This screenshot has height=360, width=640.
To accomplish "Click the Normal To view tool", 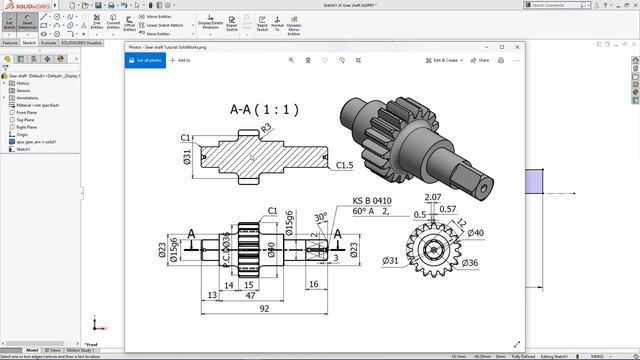I will pyautogui.click(x=277, y=24).
